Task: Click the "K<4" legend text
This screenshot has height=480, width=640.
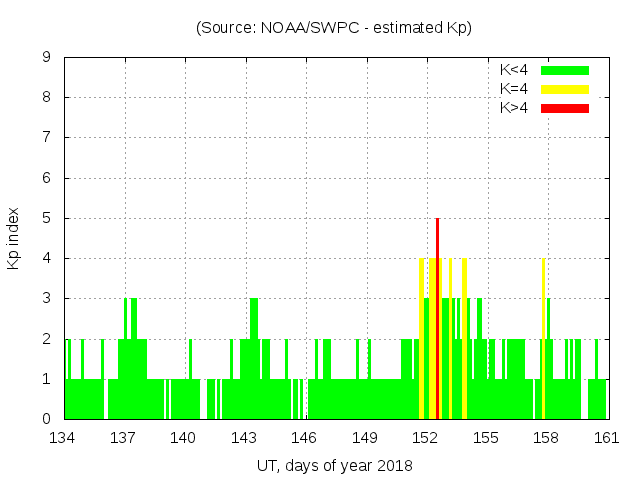Action: (514, 70)
